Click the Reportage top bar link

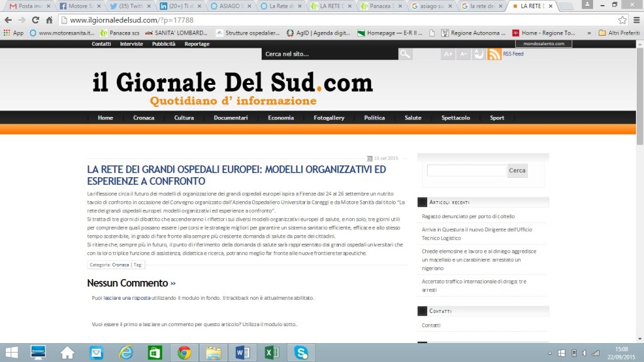tap(197, 44)
